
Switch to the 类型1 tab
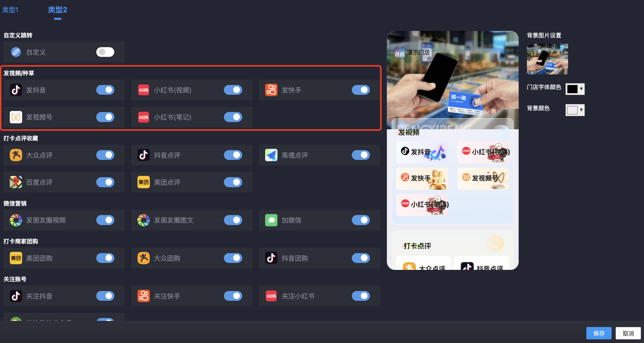[10, 10]
